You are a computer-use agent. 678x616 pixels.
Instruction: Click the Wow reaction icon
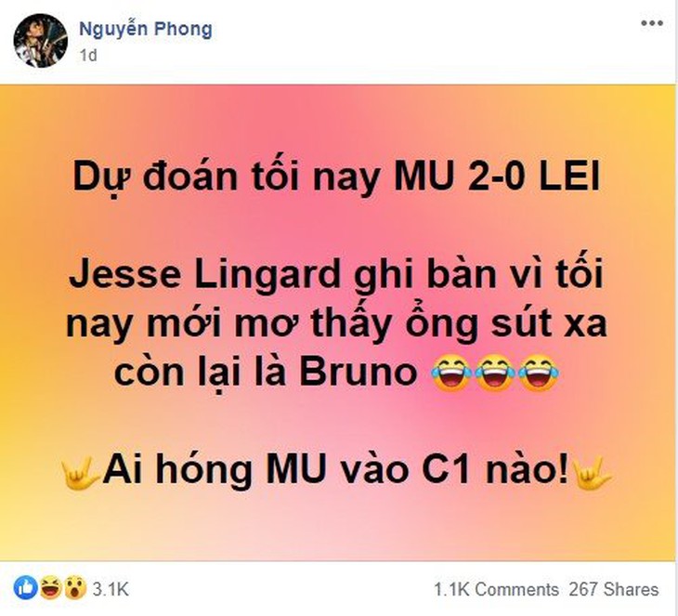pyautogui.click(x=75, y=588)
